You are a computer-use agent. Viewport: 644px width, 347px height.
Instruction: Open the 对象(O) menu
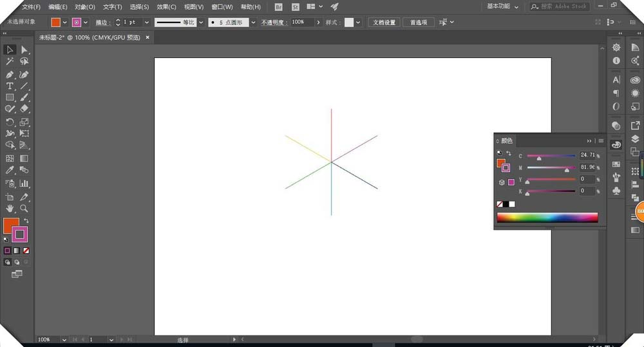click(84, 7)
